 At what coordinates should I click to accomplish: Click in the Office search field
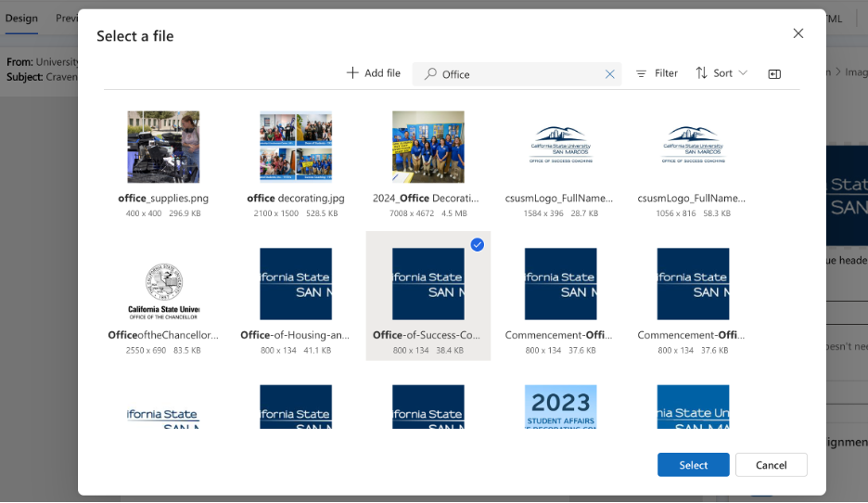tap(517, 74)
